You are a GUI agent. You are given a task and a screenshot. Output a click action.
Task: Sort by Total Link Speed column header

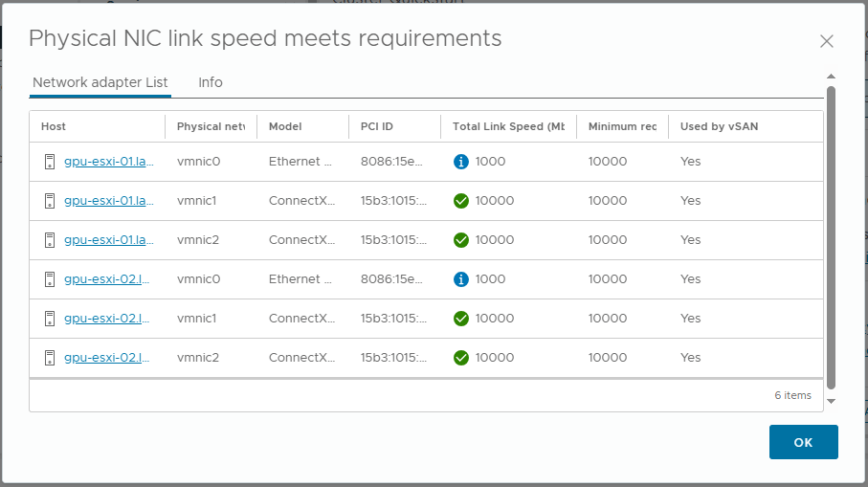(x=507, y=126)
